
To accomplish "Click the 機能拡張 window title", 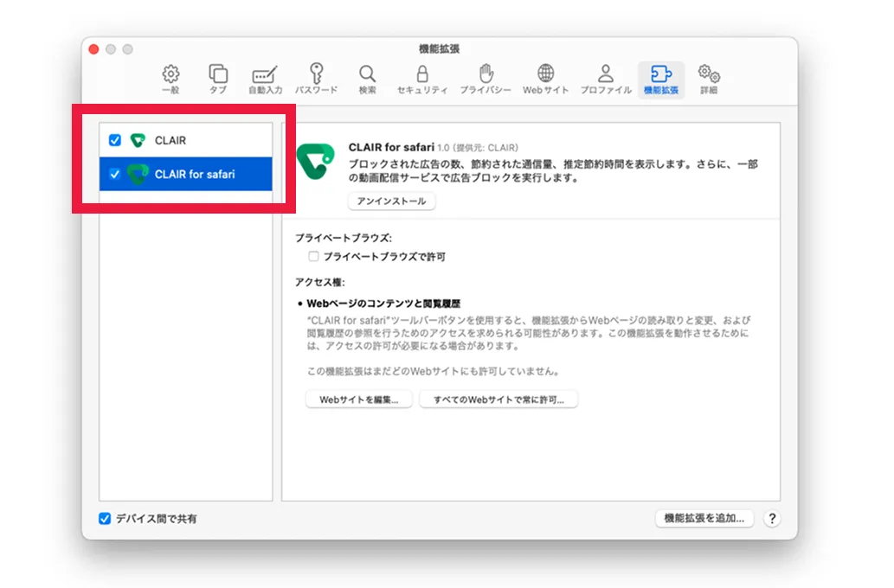I will pyautogui.click(x=439, y=49).
